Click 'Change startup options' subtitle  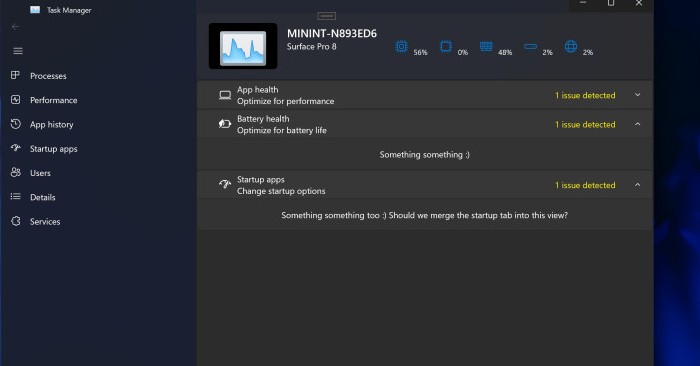click(281, 191)
